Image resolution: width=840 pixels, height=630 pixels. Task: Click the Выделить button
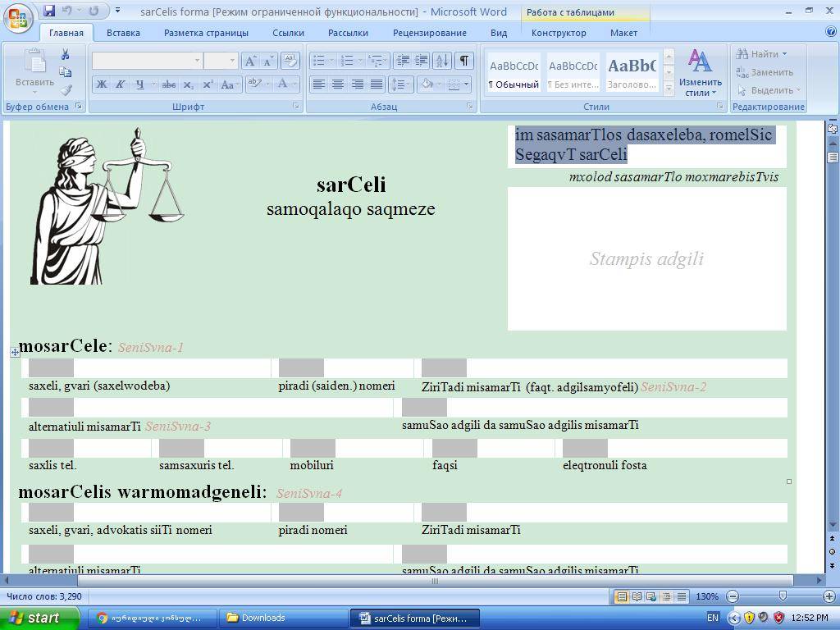[769, 90]
